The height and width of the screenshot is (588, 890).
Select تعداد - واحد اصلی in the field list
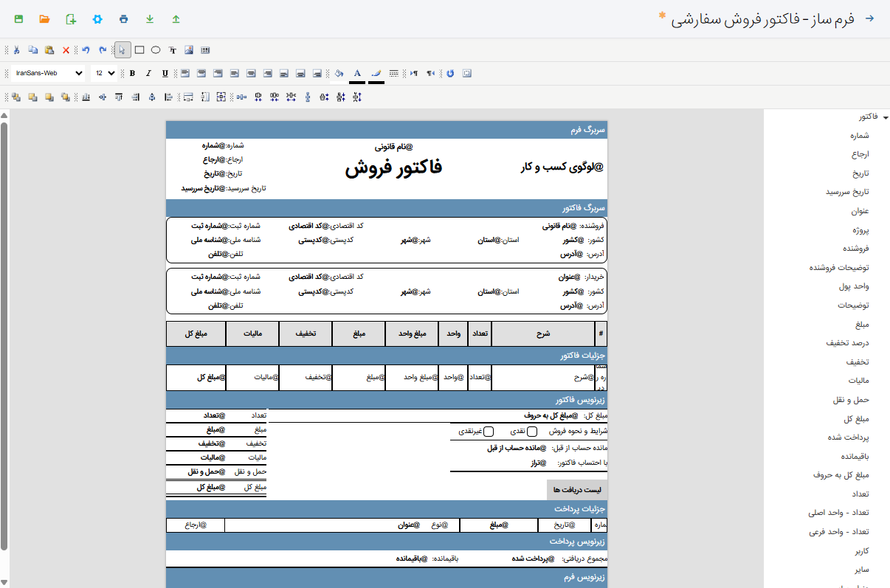838,512
